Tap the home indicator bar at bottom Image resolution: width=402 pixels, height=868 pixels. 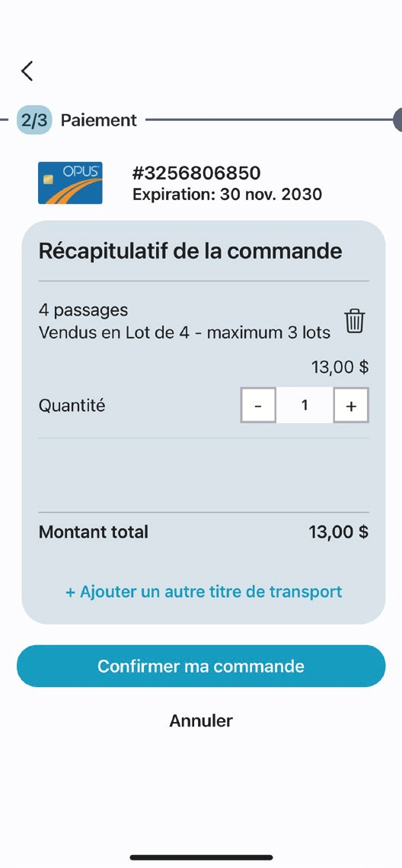[202, 857]
